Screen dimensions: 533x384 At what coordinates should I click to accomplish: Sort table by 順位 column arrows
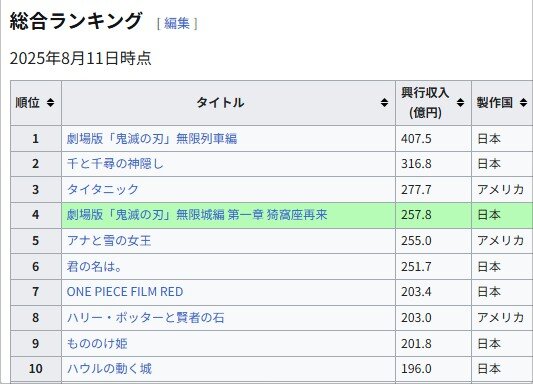[50, 103]
